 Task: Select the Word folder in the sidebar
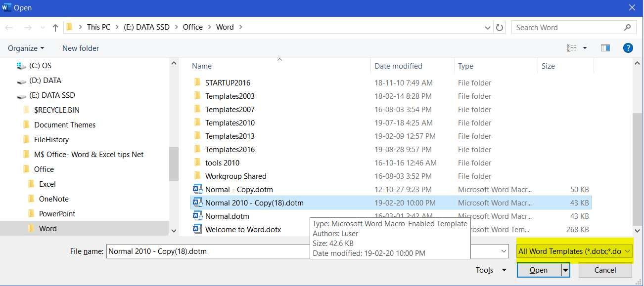coord(48,228)
